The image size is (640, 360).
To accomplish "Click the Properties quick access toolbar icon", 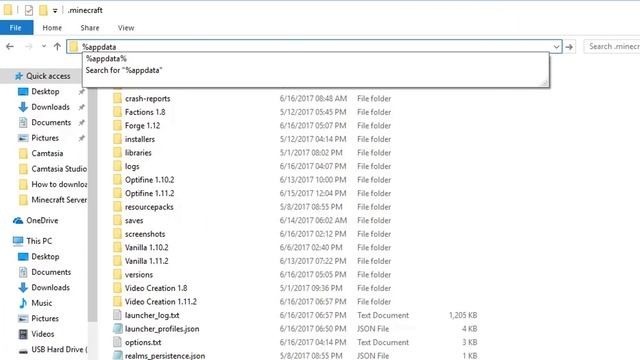I will coord(29,10).
